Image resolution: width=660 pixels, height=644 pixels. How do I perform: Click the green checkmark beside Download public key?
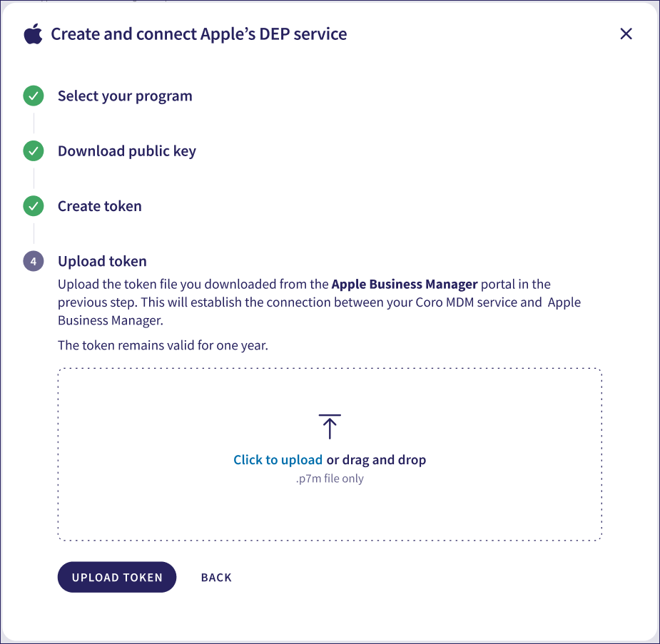(34, 151)
